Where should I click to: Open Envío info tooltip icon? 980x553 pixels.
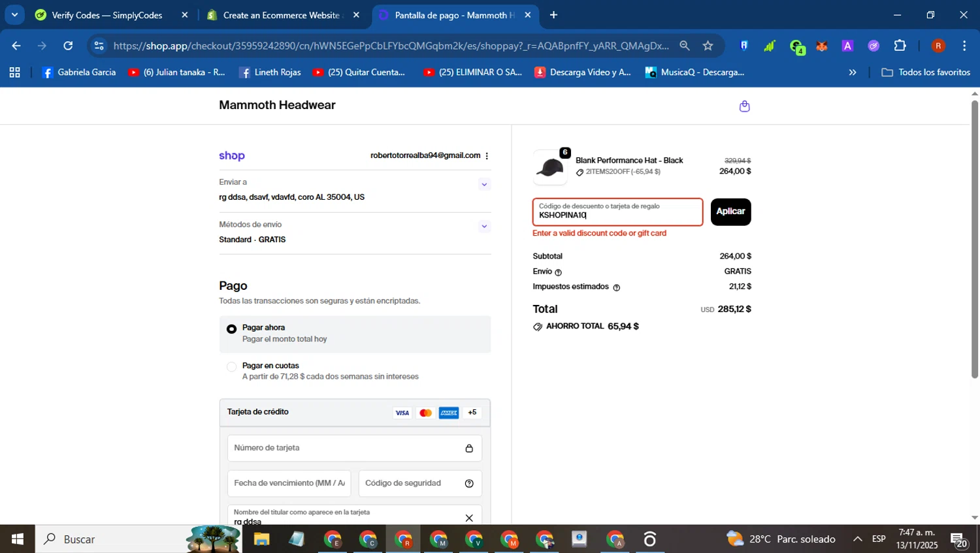pos(558,272)
